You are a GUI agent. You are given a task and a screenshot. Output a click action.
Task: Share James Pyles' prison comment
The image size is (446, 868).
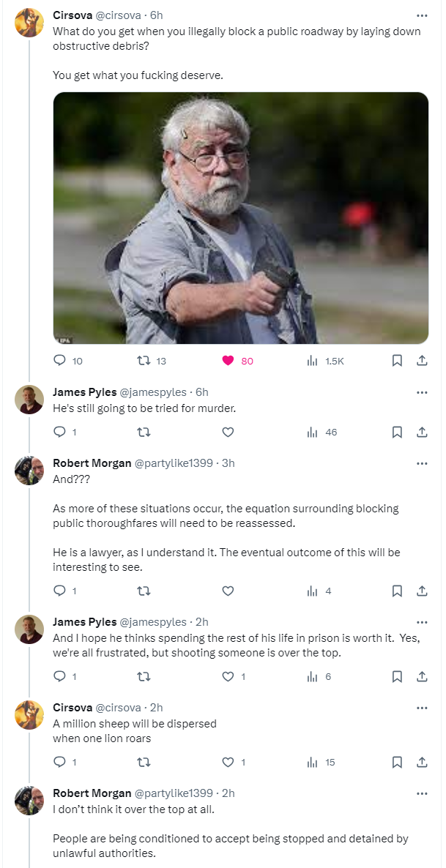422,677
